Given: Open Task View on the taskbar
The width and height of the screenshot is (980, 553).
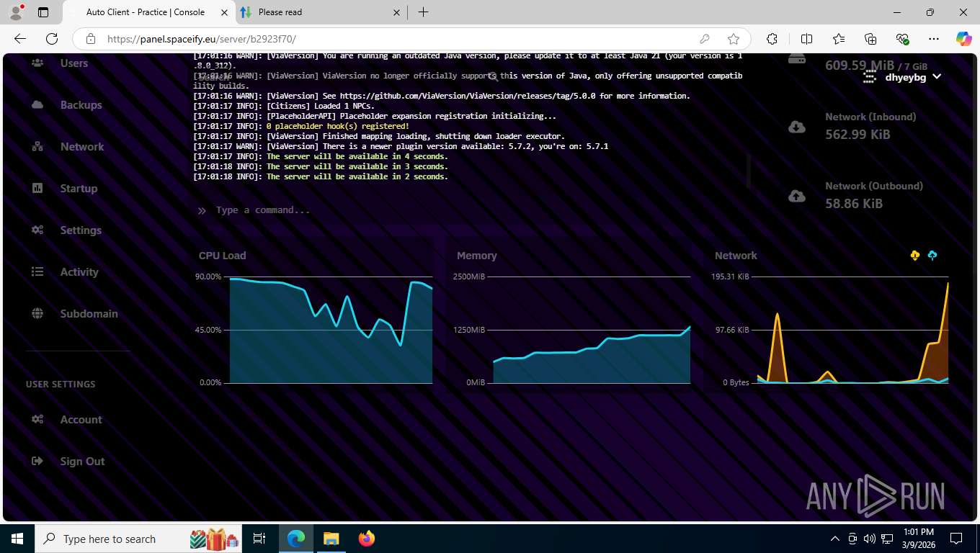Looking at the screenshot, I should (259, 539).
